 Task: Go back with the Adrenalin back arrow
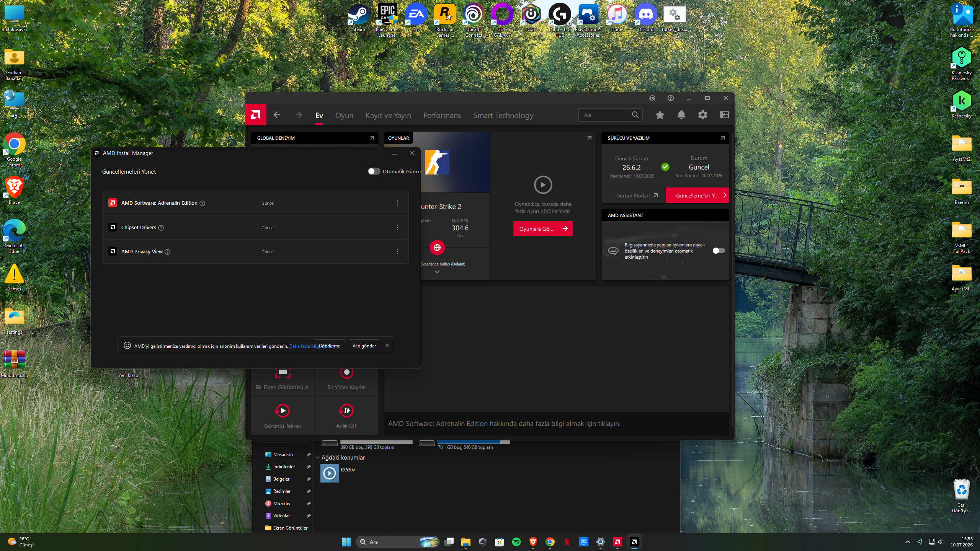point(277,115)
